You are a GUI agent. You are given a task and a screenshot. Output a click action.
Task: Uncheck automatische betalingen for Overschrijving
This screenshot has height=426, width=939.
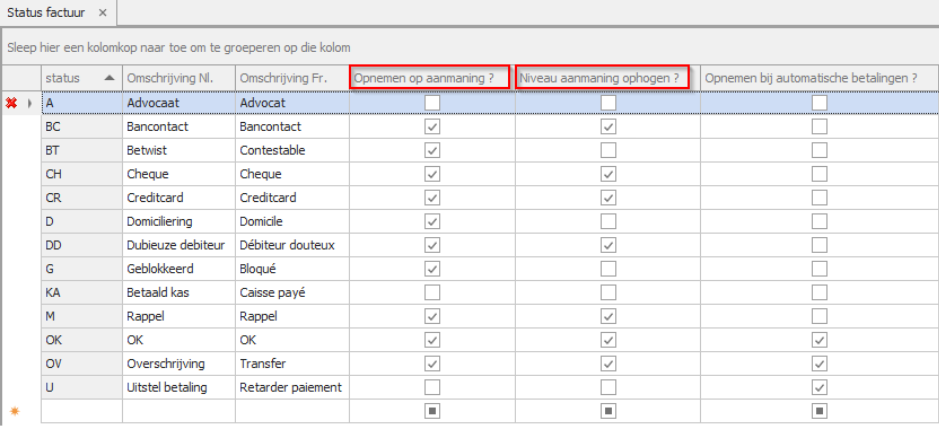(x=819, y=364)
